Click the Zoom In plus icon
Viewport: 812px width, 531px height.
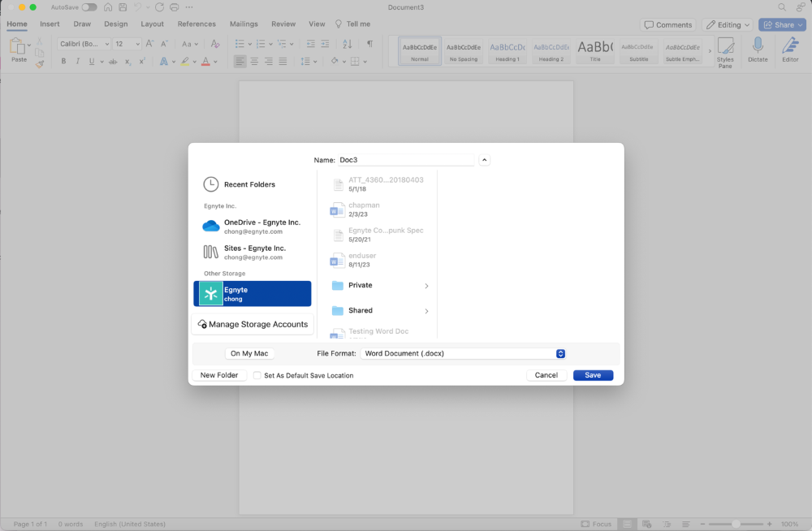click(770, 525)
